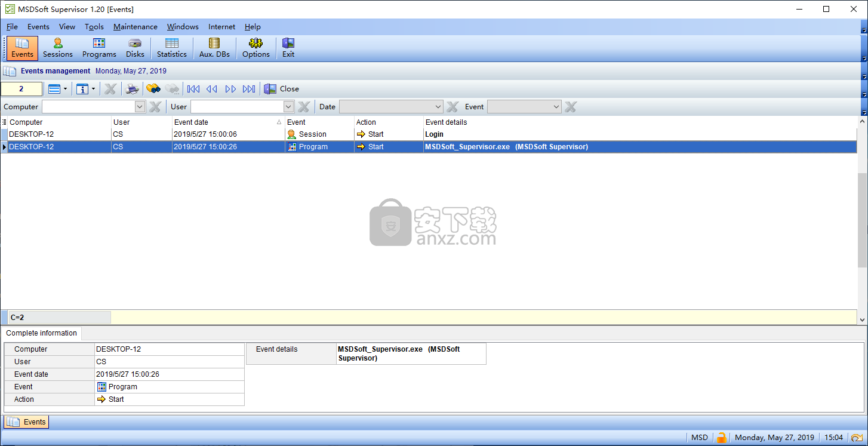Select the MSDSoft_Supervisor.exe program row
This screenshot has width=868, height=446.
coord(429,147)
